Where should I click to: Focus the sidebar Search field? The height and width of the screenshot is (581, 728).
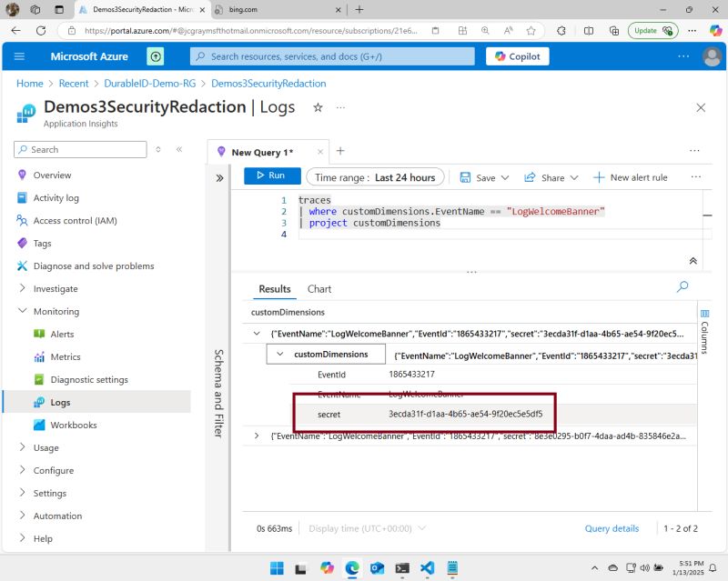click(x=80, y=149)
